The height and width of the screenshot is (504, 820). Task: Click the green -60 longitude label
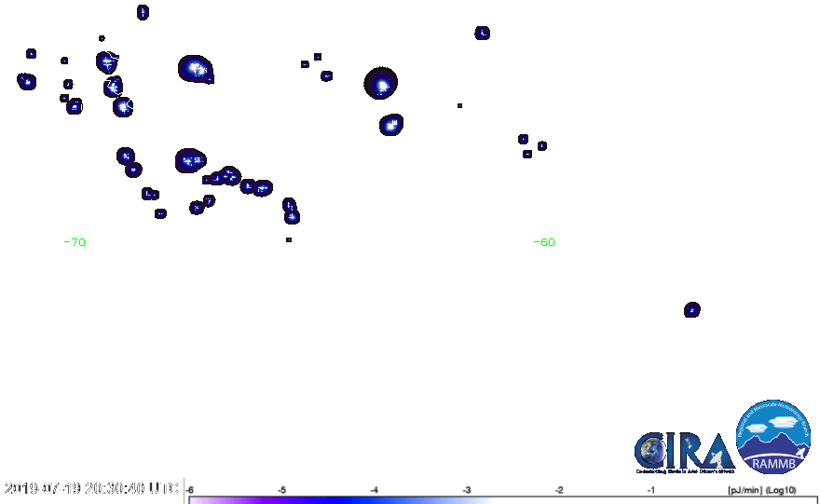point(544,242)
